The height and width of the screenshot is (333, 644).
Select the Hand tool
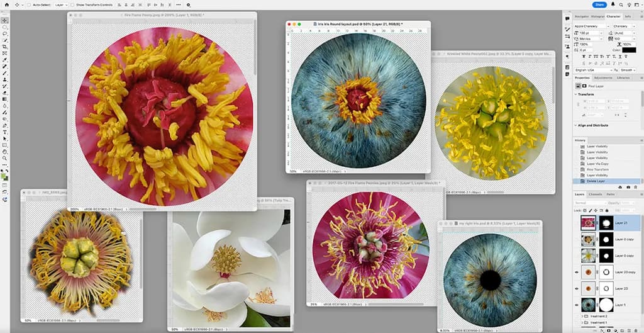point(5,152)
